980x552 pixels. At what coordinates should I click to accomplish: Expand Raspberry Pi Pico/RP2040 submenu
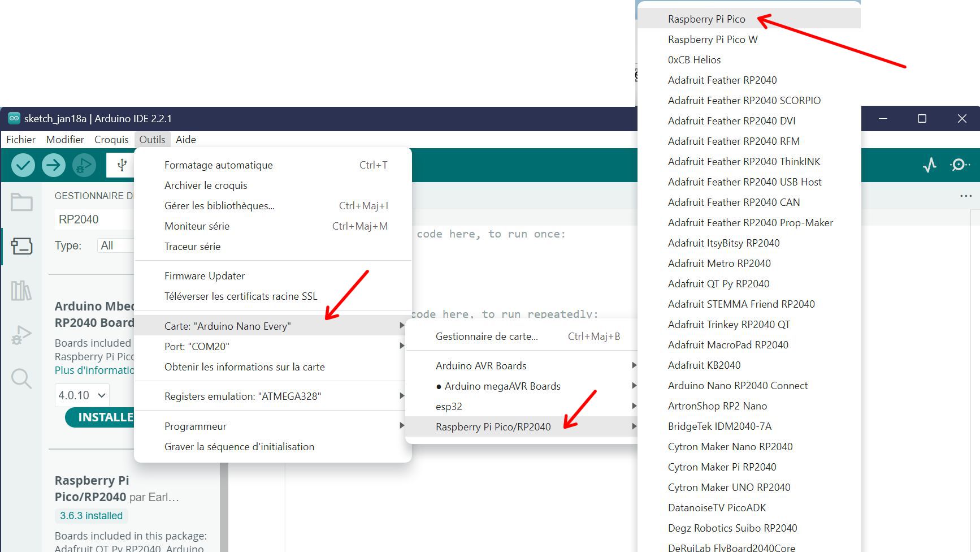522,427
